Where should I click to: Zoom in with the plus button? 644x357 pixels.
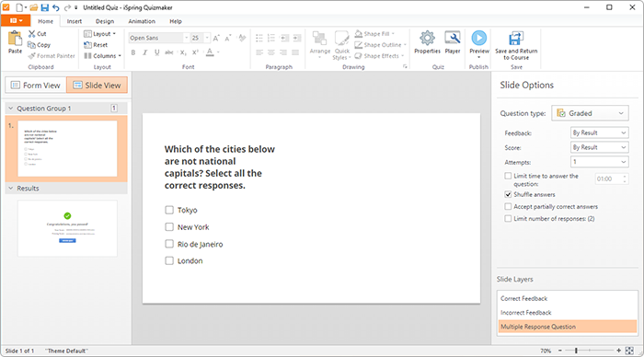pyautogui.click(x=618, y=351)
